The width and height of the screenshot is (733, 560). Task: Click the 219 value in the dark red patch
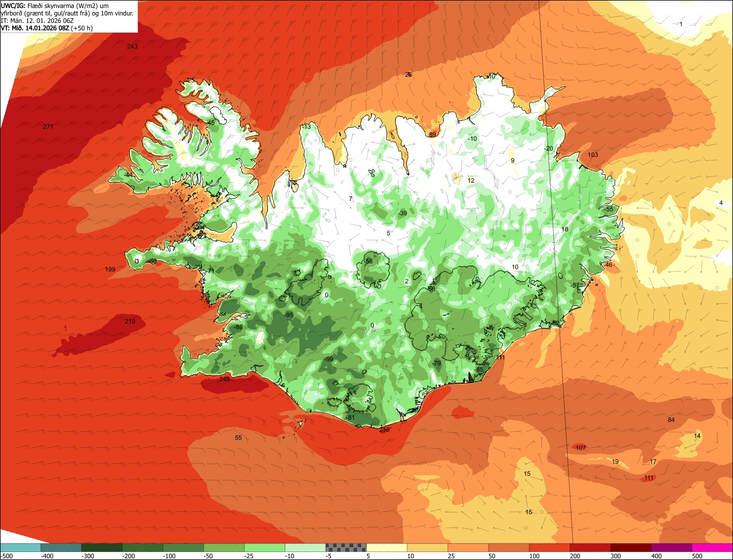click(130, 321)
